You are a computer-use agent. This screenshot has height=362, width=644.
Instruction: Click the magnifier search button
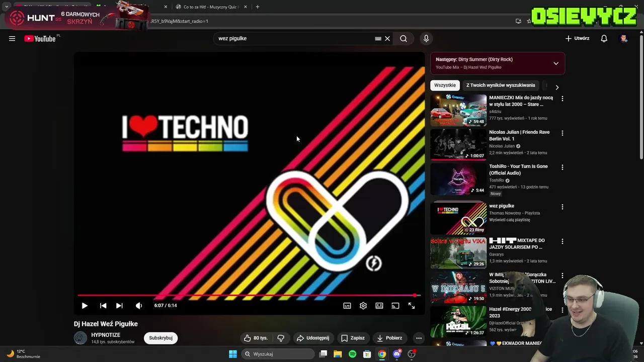click(x=404, y=38)
